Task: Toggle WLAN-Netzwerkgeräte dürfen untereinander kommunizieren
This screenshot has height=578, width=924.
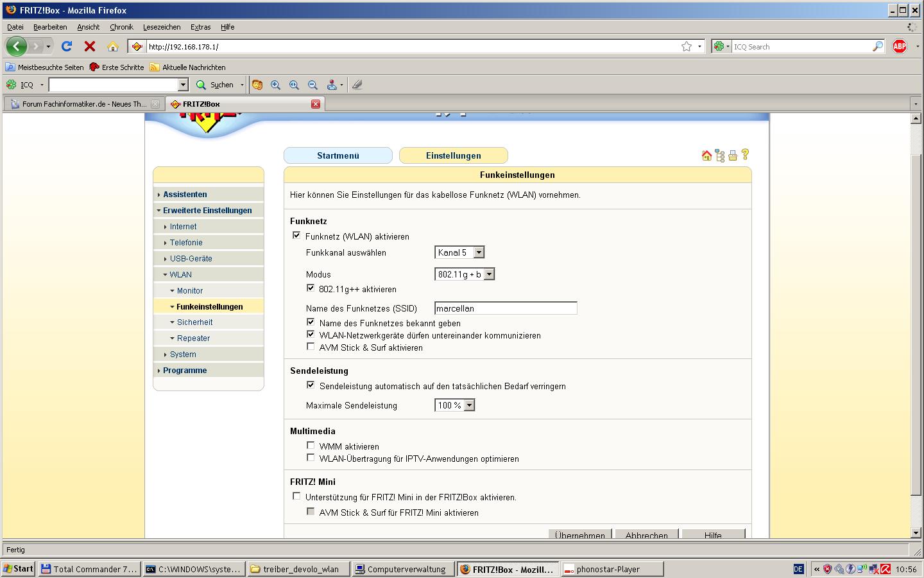Action: [x=311, y=335]
